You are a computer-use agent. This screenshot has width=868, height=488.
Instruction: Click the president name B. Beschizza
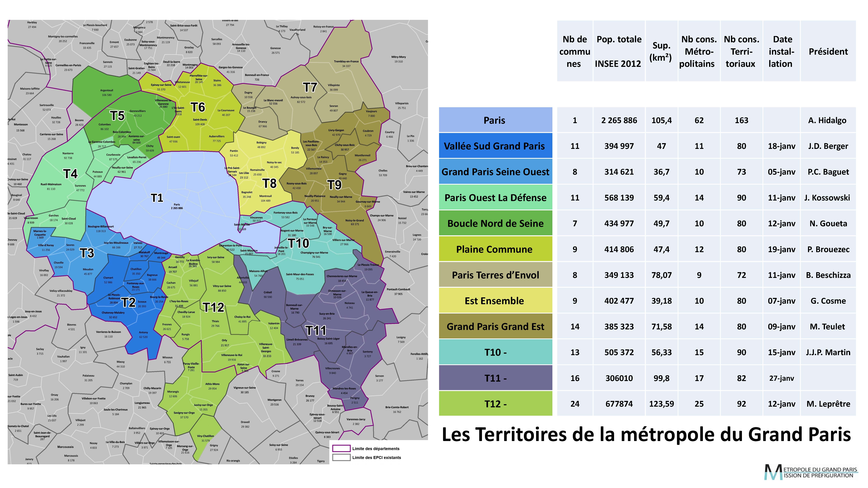[x=828, y=275]
